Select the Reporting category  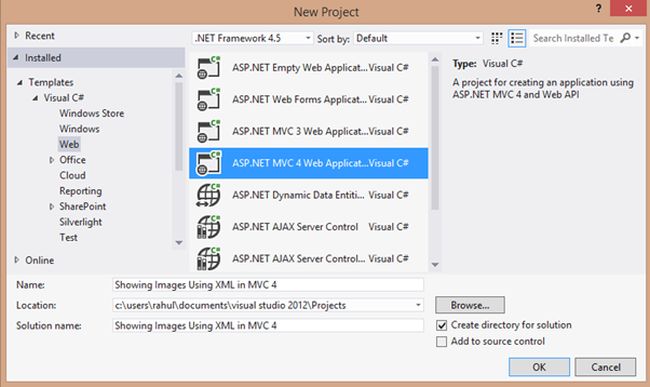(80, 191)
